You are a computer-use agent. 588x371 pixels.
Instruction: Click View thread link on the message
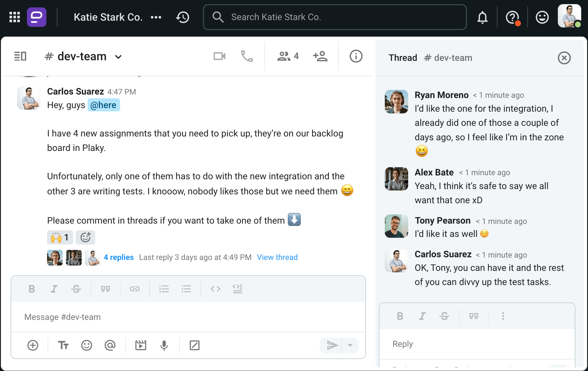277,257
